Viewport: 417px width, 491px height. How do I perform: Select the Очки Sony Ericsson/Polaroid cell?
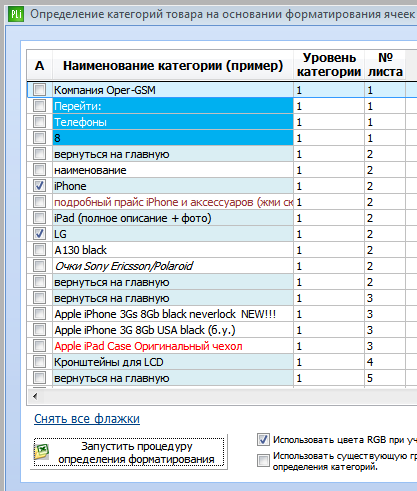(x=173, y=266)
